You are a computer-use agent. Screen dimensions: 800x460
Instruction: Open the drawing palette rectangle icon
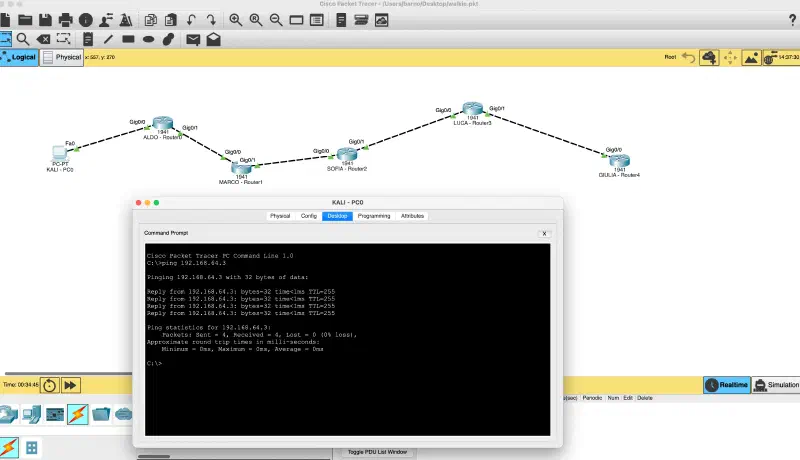click(x=296, y=20)
